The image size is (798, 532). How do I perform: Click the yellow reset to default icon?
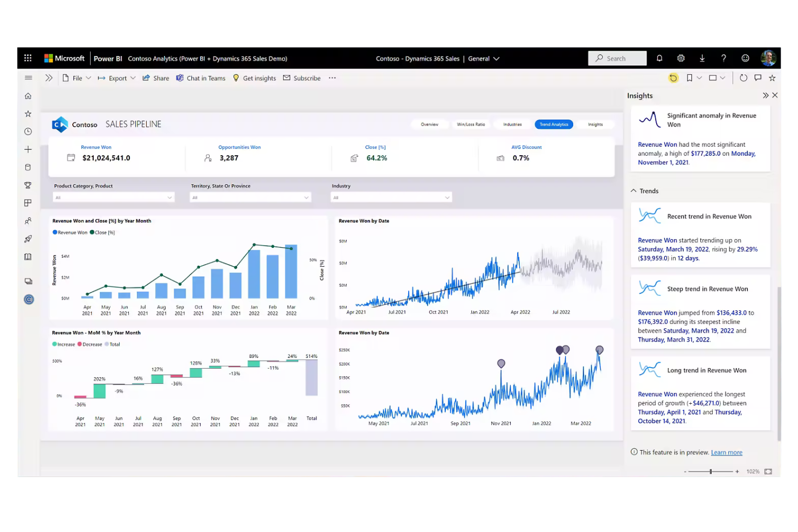673,78
